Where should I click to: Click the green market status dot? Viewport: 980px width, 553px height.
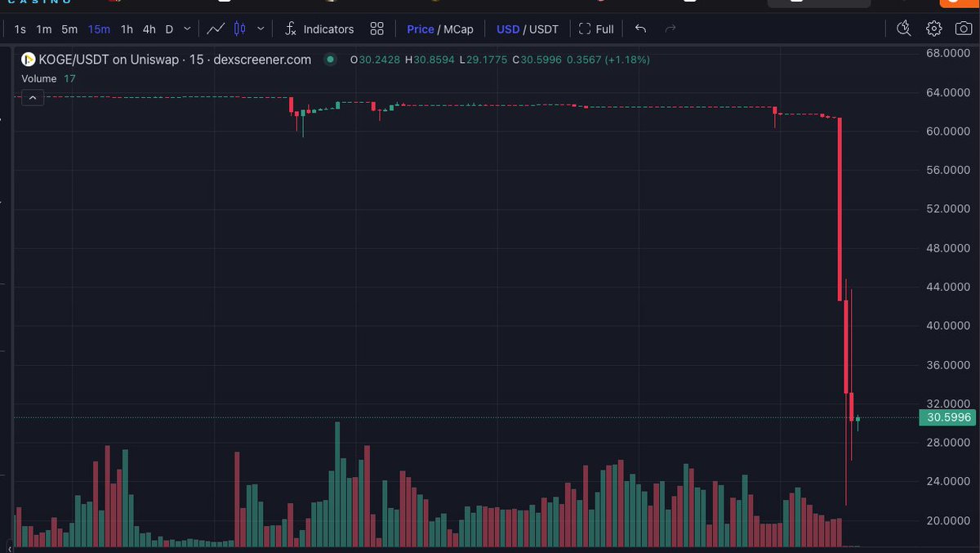[x=330, y=60]
